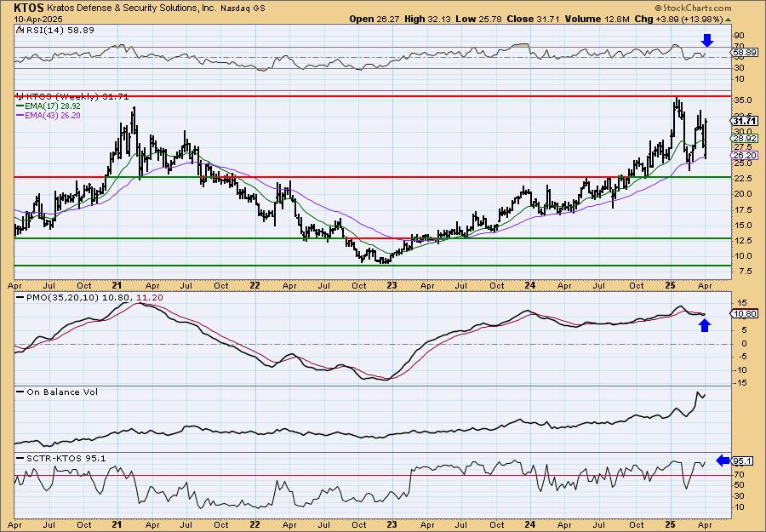Click the green legend dash for EMA(17)
The image size is (766, 532).
click(x=20, y=106)
